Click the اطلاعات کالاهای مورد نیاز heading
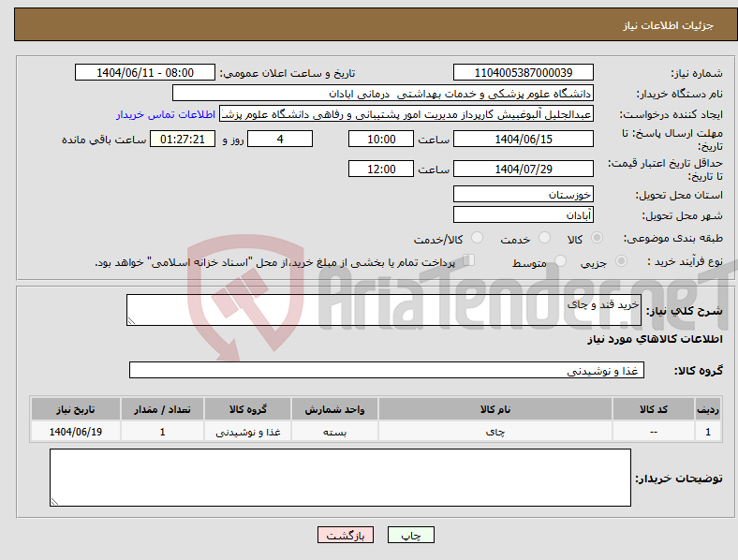 pos(655,339)
